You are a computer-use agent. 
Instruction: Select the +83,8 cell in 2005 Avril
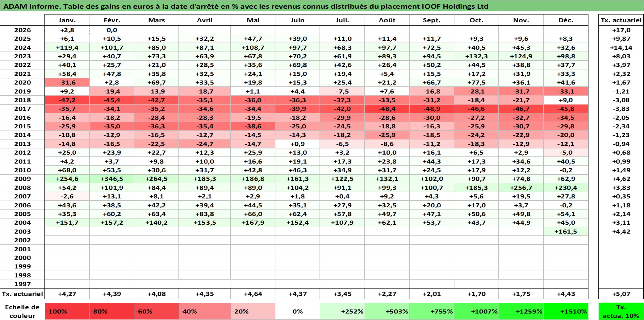(x=205, y=214)
